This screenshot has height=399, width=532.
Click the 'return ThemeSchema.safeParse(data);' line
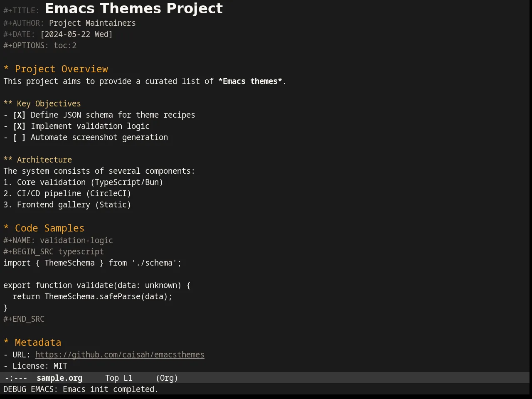click(x=92, y=296)
